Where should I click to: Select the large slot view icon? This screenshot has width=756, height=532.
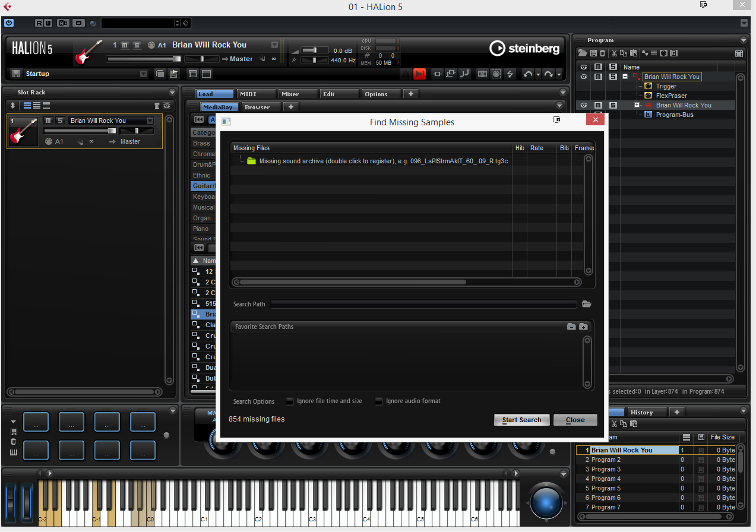pos(27,106)
